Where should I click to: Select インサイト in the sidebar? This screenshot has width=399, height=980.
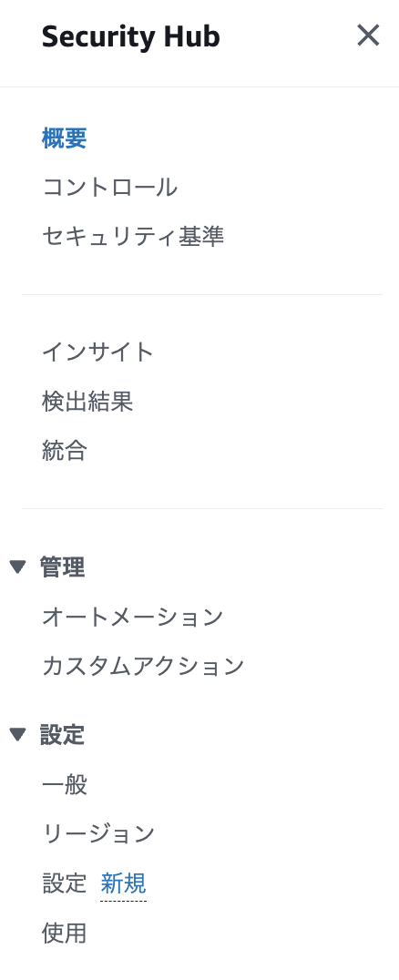[97, 352]
